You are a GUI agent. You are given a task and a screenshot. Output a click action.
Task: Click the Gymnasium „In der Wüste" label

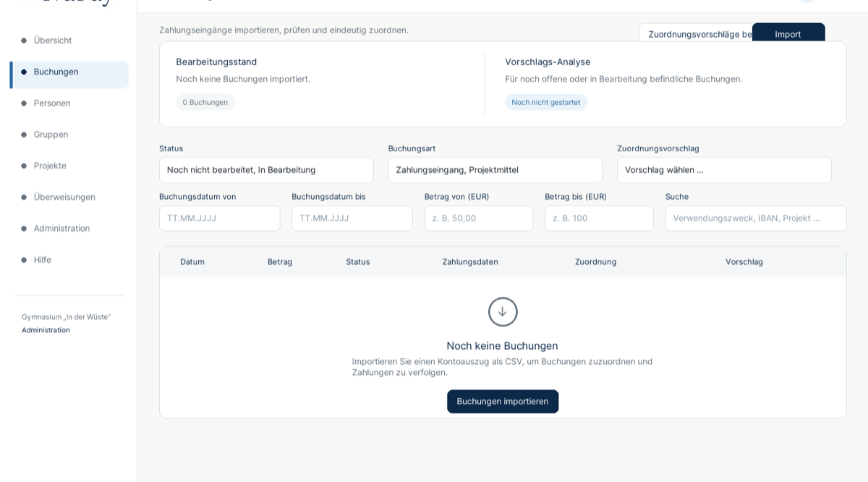[66, 317]
